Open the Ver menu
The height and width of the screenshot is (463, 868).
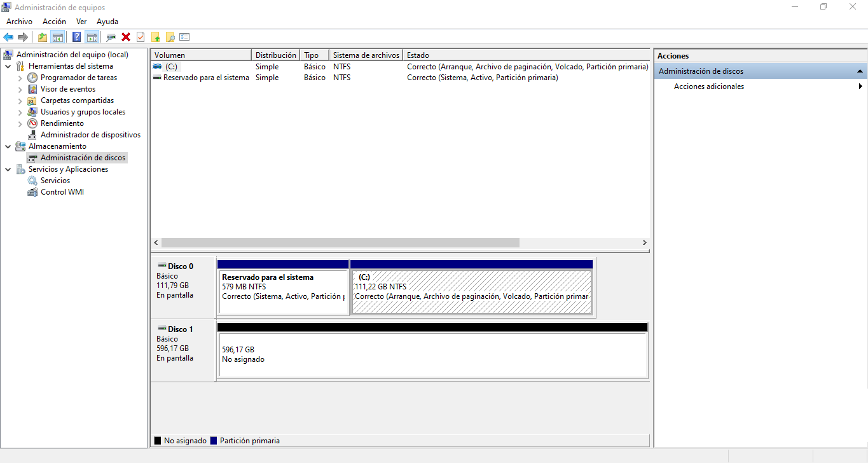tap(81, 22)
